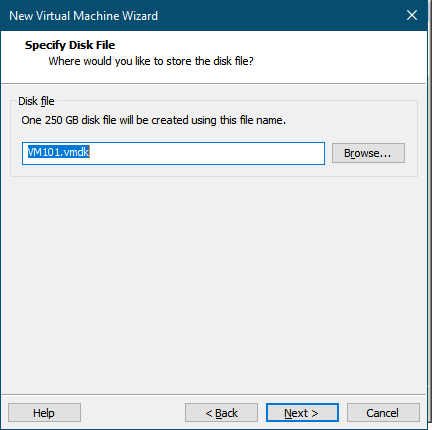Viewport: 432px width, 430px height.
Task: Open Help for this wizard page
Action: (44, 413)
